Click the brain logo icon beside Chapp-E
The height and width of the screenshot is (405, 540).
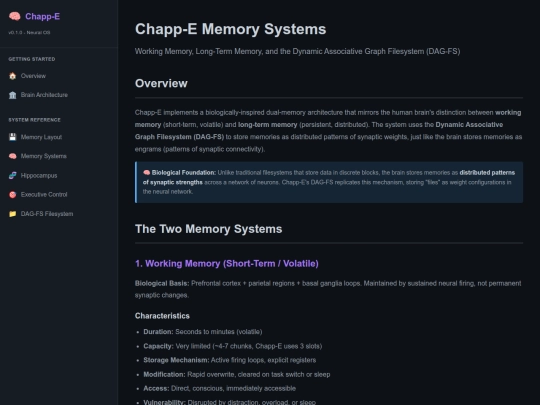click(14, 16)
